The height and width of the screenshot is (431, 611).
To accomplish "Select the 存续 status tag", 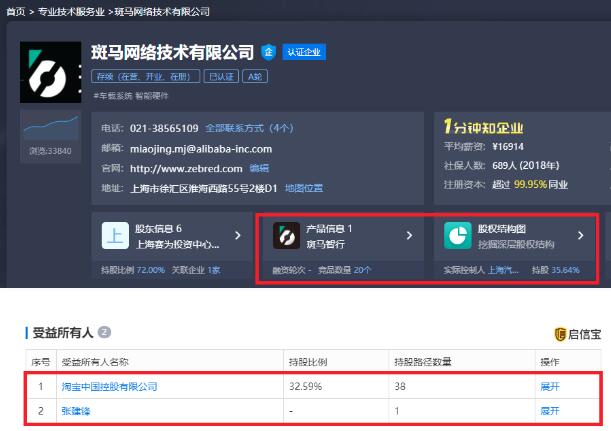I will click(x=145, y=76).
